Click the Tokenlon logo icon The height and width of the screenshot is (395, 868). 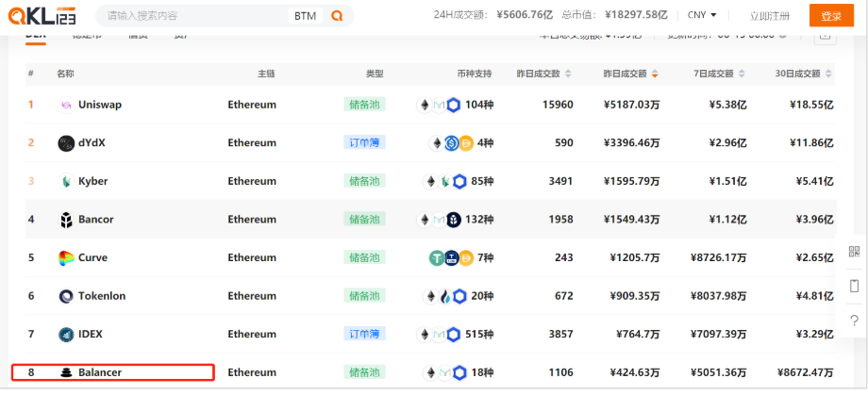point(66,296)
